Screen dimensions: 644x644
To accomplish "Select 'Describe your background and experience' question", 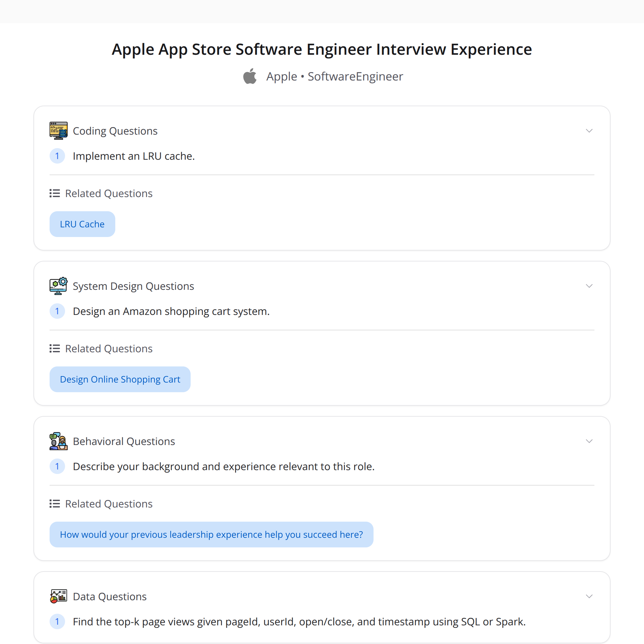I will tap(224, 466).
